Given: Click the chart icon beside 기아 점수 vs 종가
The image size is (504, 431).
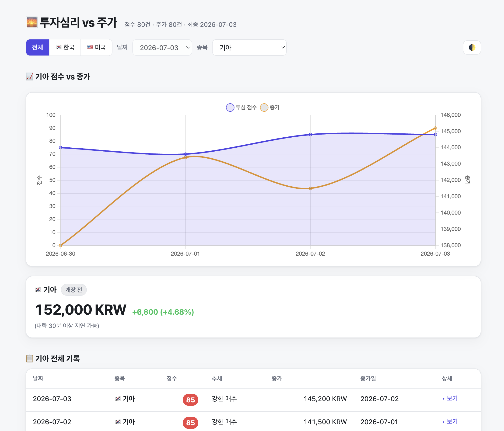Looking at the screenshot, I should tap(29, 76).
